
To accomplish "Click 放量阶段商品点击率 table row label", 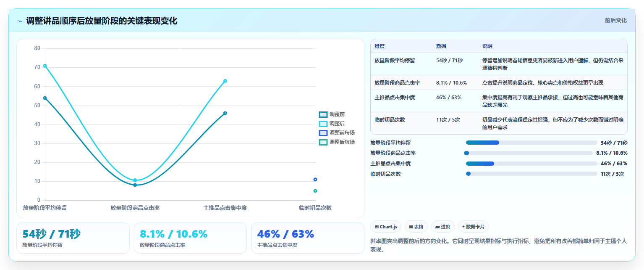I will click(397, 83).
